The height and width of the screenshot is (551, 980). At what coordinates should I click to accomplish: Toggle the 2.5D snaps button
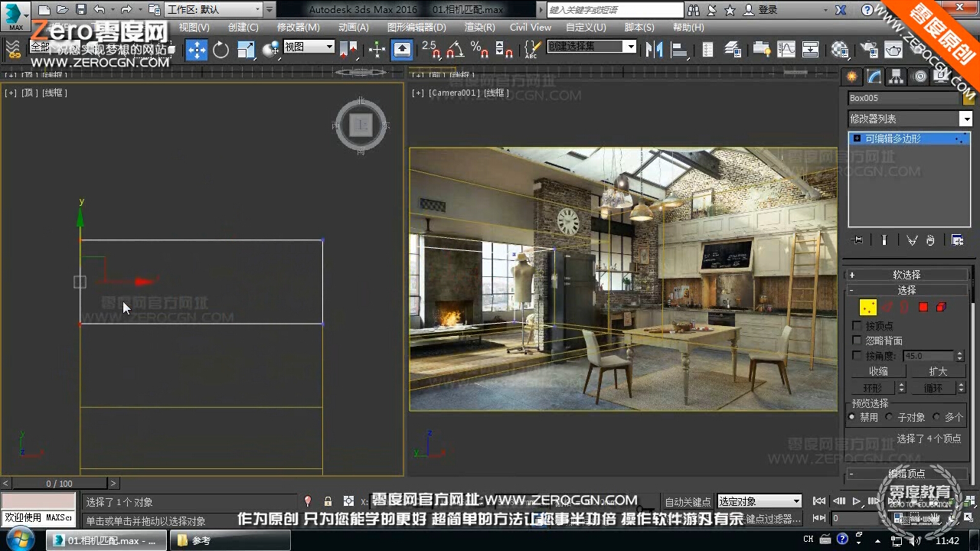pos(431,50)
